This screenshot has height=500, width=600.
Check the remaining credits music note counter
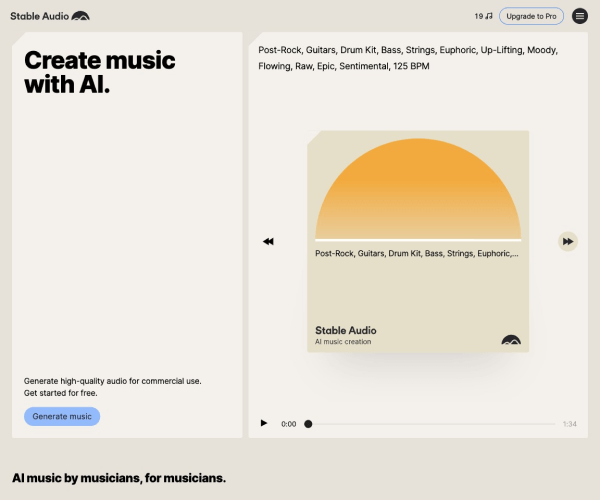(x=483, y=16)
